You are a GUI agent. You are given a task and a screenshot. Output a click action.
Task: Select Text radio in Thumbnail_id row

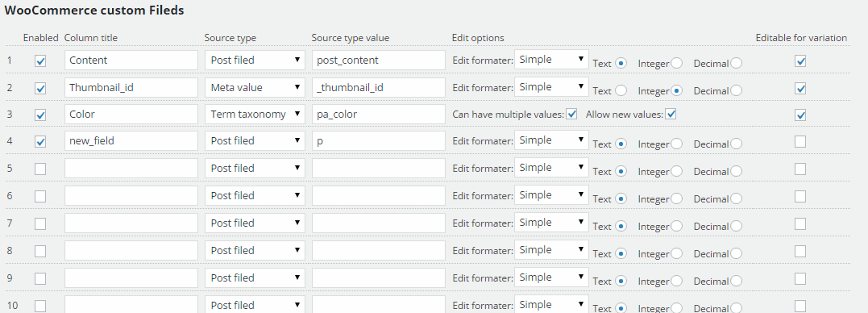[x=621, y=90]
